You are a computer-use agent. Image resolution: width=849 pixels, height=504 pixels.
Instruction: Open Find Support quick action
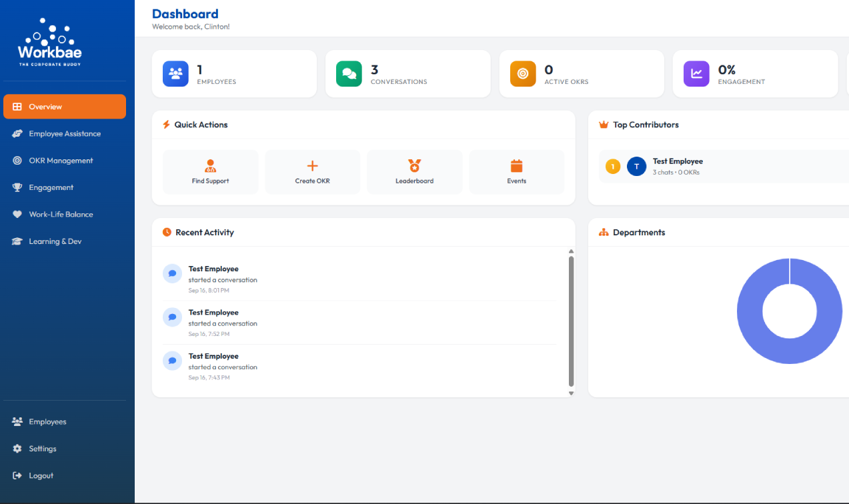click(210, 172)
